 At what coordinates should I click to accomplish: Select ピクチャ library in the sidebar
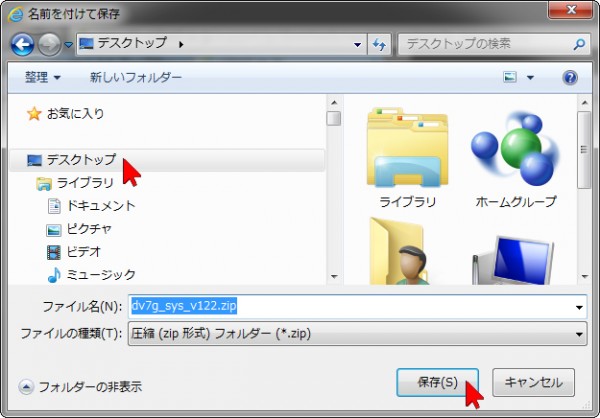pyautogui.click(x=88, y=229)
